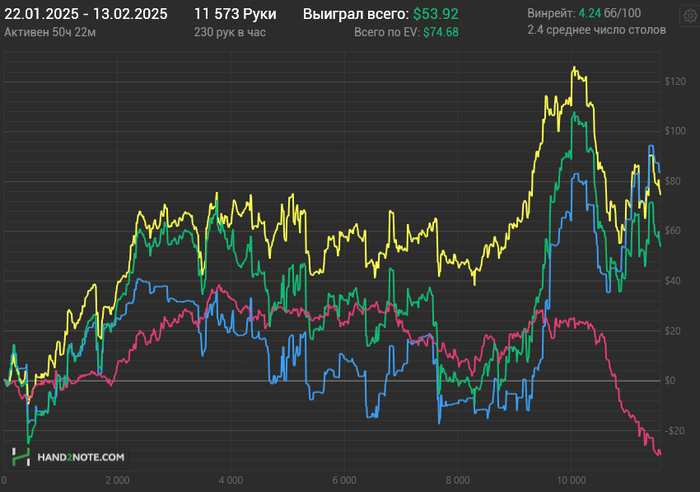The image size is (700, 492).
Task: Click the 8 000 x-axis label
Action: point(458,480)
